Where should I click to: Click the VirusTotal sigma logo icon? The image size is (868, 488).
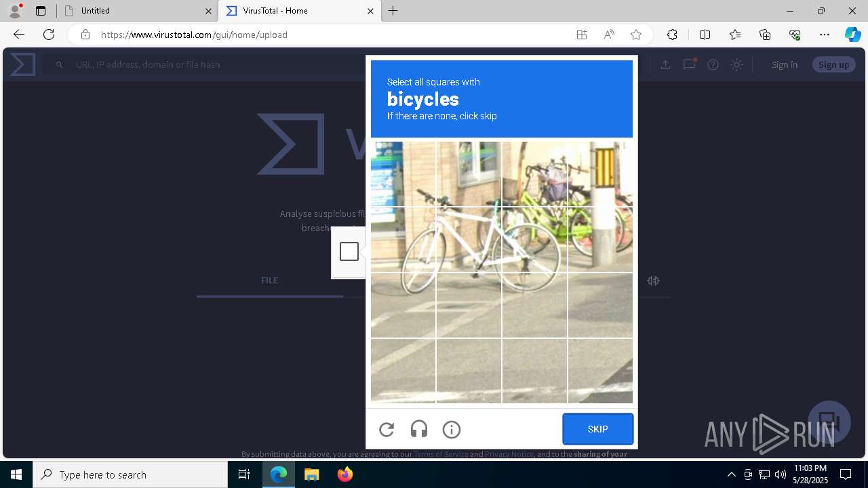pyautogui.click(x=22, y=64)
